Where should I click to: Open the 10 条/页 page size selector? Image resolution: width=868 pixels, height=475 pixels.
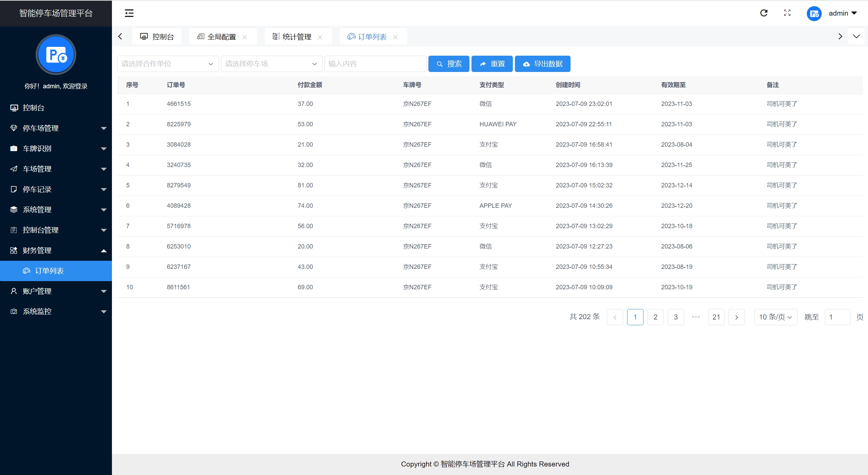(x=775, y=317)
